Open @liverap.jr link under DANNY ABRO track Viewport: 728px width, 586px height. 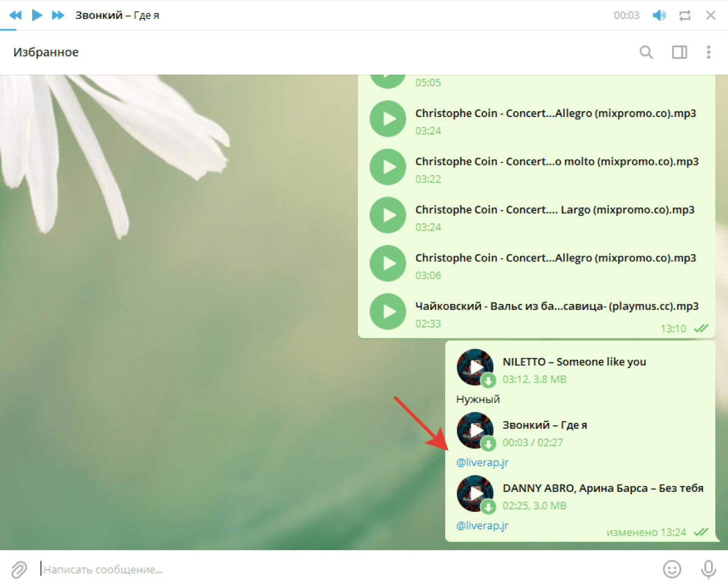pos(482,526)
